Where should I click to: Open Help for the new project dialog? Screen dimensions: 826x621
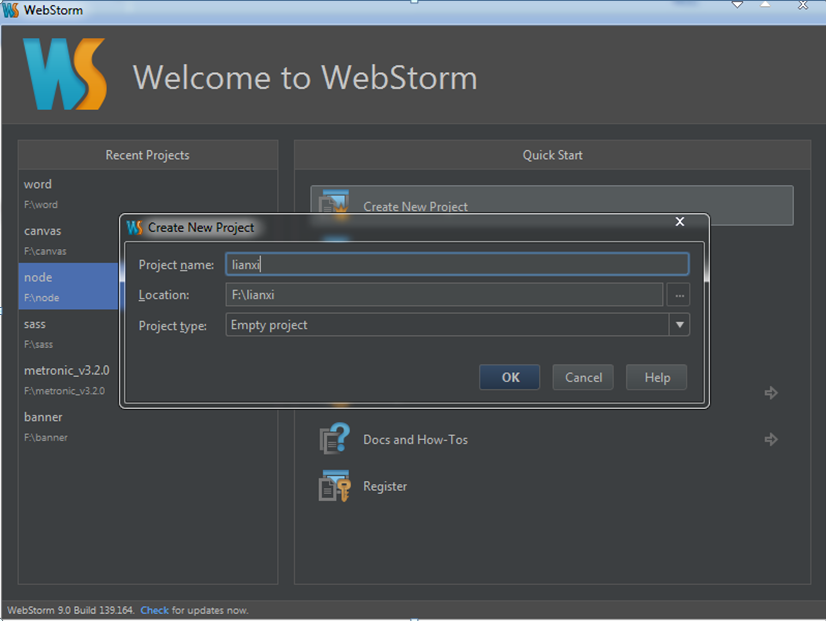click(657, 377)
